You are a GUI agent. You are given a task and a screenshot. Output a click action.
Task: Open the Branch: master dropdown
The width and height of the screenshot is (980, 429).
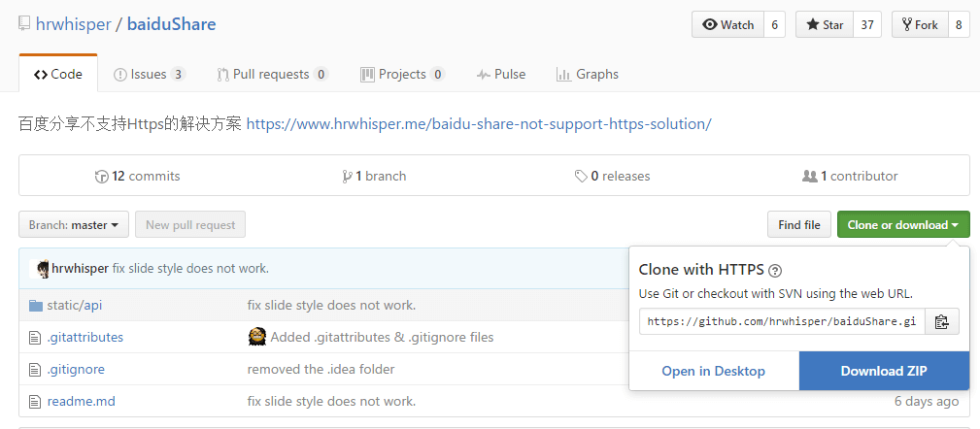pyautogui.click(x=74, y=225)
